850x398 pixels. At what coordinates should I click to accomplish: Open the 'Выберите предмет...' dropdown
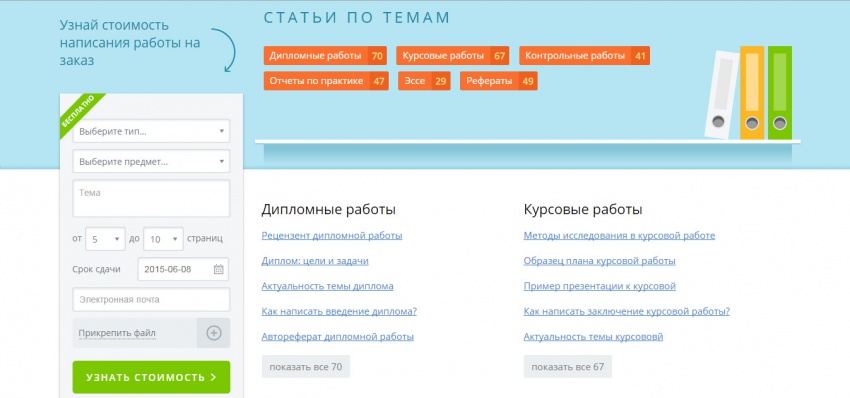click(151, 162)
